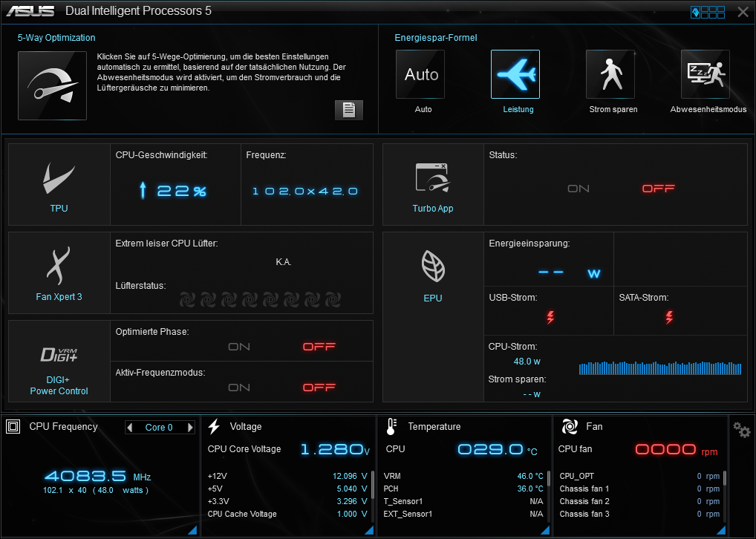The height and width of the screenshot is (539, 756).
Task: Click the CPU Cache Voltage row
Action: tap(287, 514)
